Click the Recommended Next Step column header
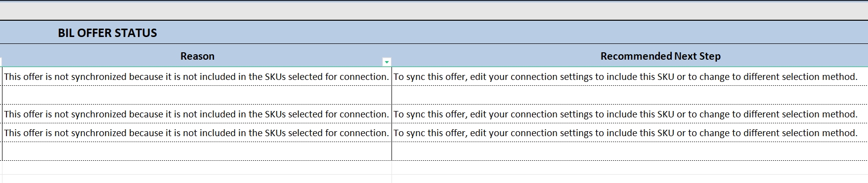 tap(660, 56)
